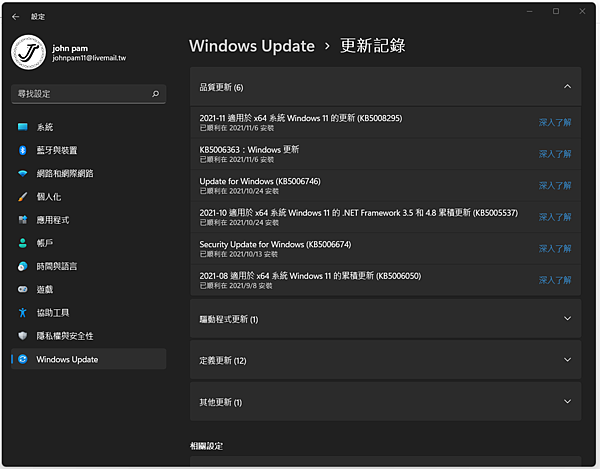The height and width of the screenshot is (469, 600).
Task: Close the 設定 window
Action: [x=582, y=11]
